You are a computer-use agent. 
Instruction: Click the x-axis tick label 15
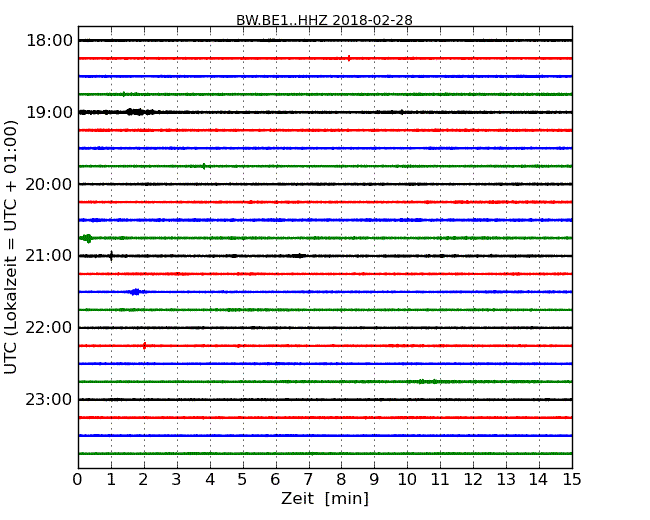coord(572,479)
